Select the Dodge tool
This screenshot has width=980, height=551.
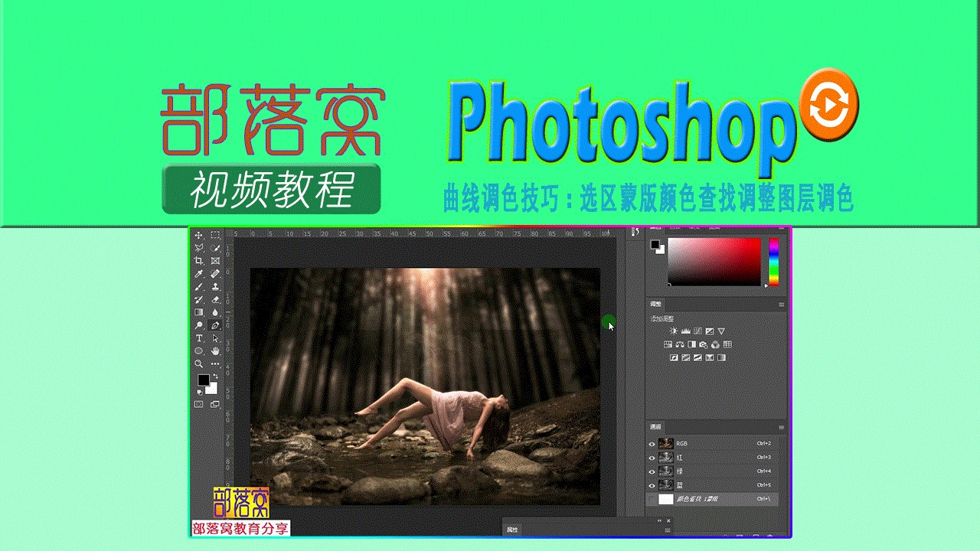pyautogui.click(x=199, y=325)
